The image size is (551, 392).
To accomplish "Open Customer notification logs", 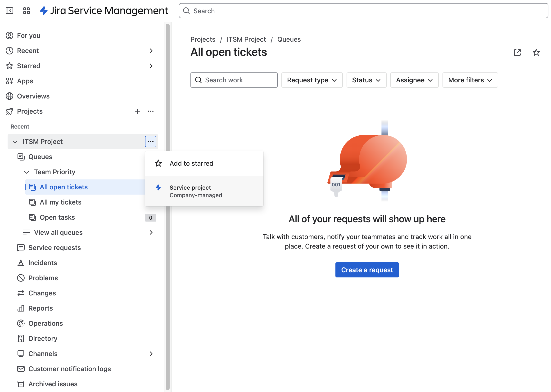I will pos(69,369).
